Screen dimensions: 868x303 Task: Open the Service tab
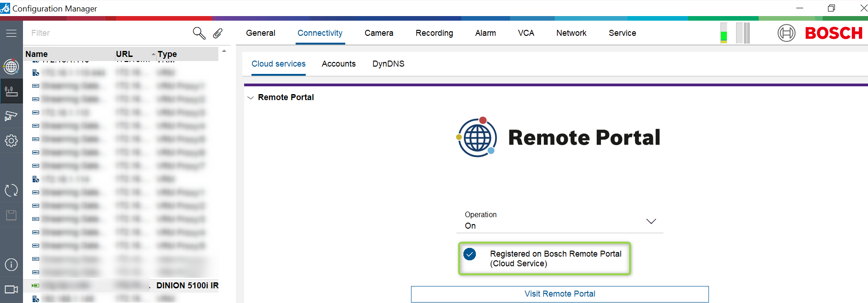click(622, 33)
